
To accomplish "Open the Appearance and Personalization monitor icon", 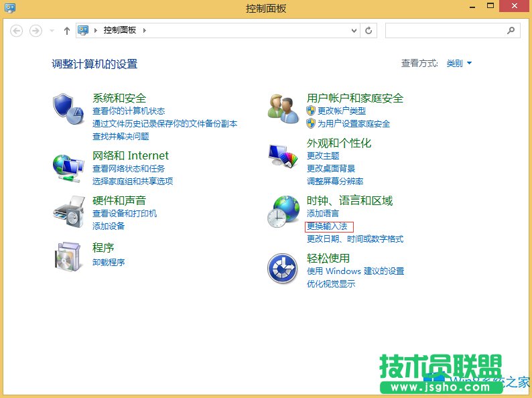I will [x=282, y=155].
